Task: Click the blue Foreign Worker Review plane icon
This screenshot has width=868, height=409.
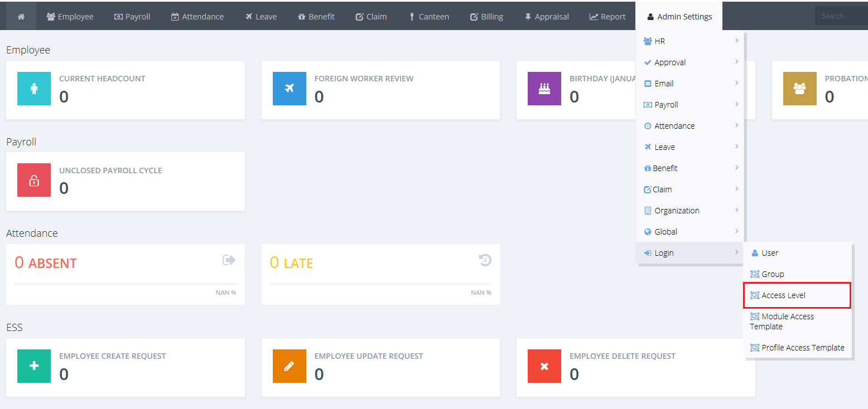Action: pyautogui.click(x=289, y=89)
